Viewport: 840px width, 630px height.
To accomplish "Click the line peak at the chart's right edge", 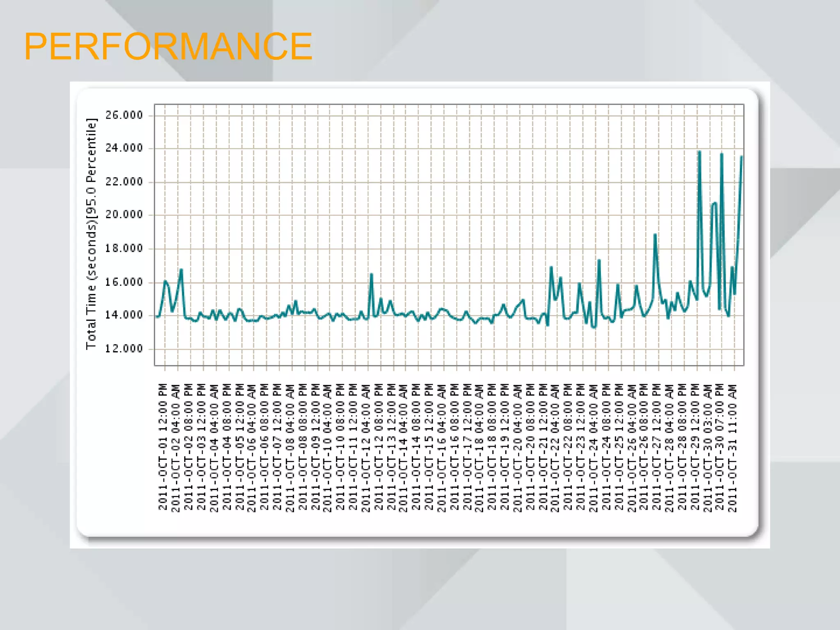I will point(741,157).
